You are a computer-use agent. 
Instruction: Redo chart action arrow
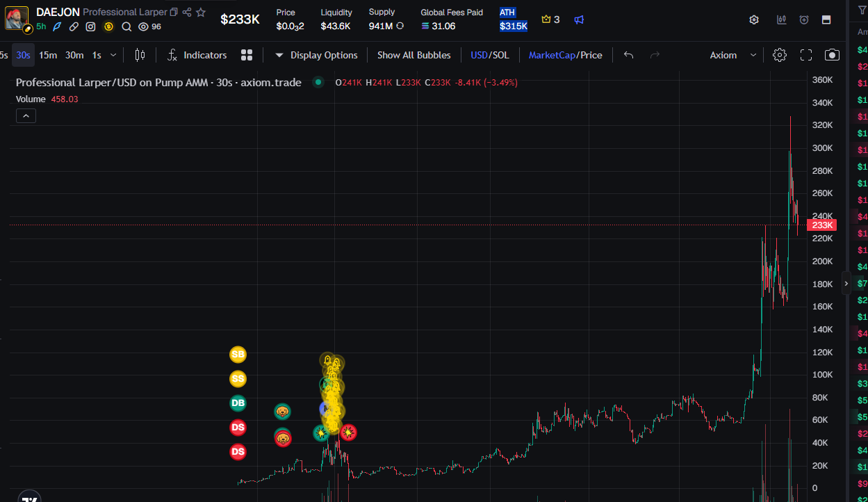655,55
